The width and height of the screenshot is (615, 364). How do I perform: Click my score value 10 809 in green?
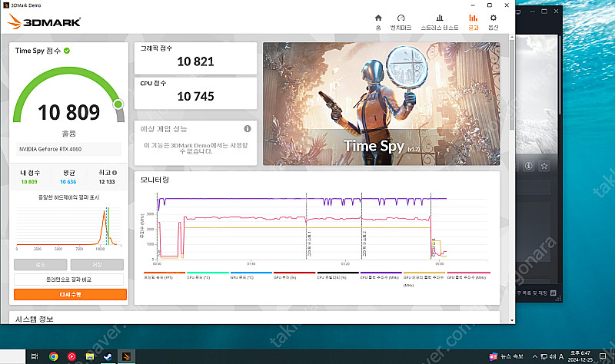click(x=29, y=182)
